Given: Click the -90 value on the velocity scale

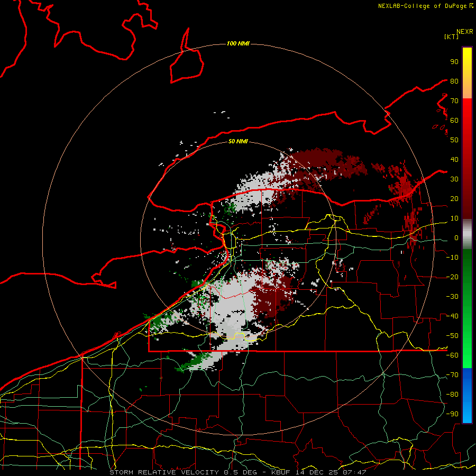Looking at the screenshot, I should point(452,414).
